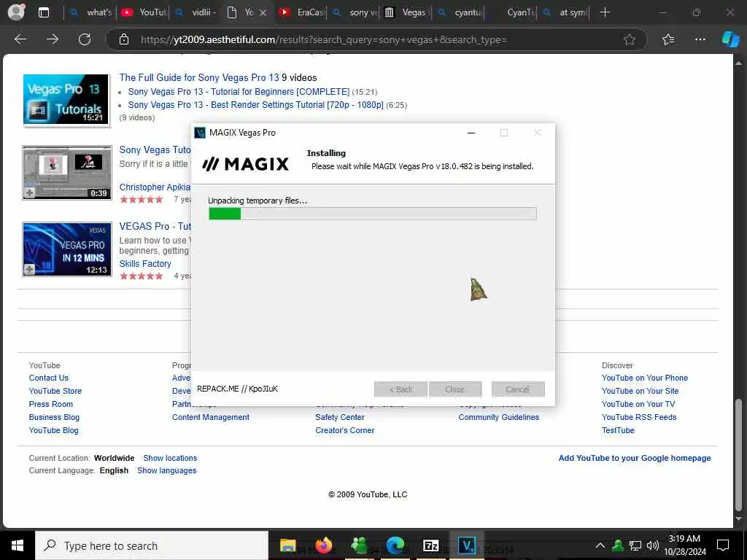Screen dimensions: 747x560
Task: Go back with the browser back arrow
Action: coord(20,39)
